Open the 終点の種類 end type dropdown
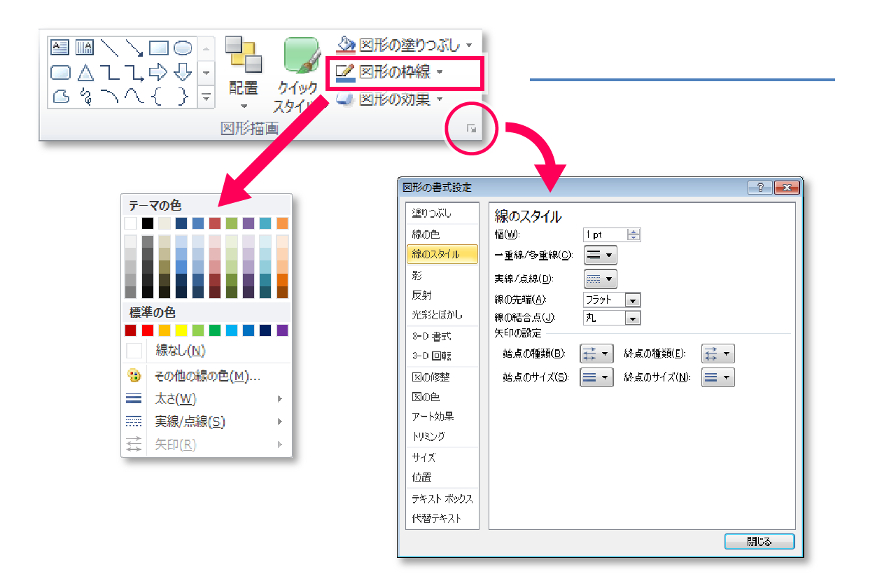 717,353
